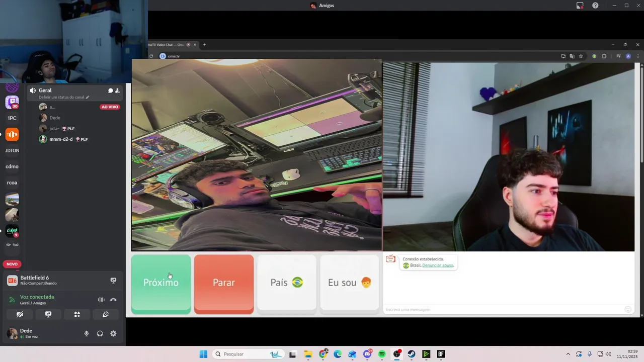Show hidden system tray icons
Viewport: 644px width, 362px height.
click(568, 354)
